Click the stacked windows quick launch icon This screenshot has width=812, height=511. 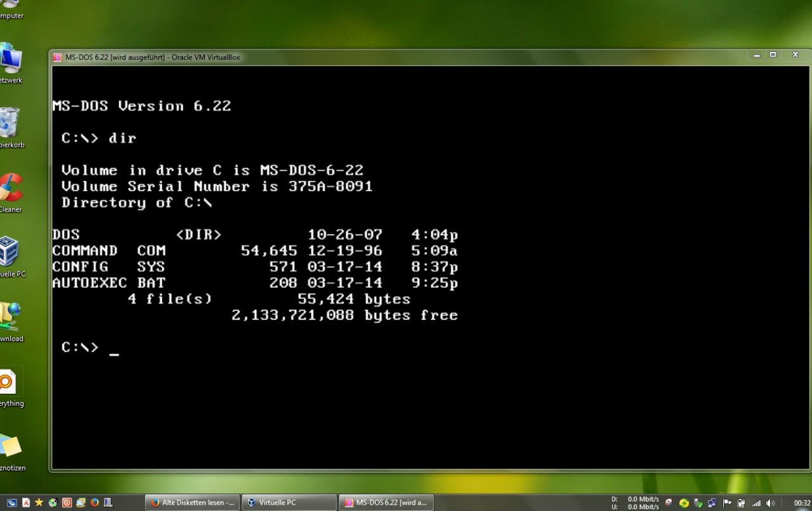point(81,503)
